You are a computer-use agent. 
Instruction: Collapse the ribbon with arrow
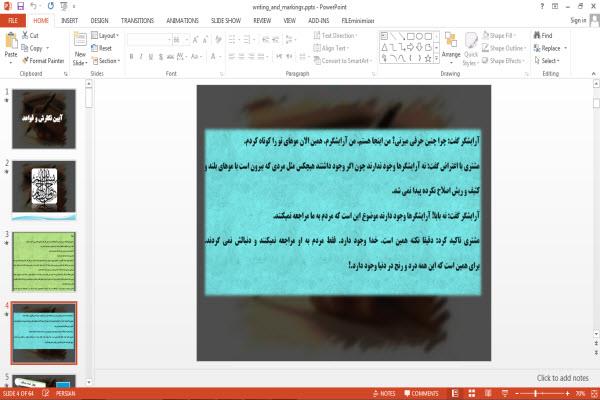pyautogui.click(x=593, y=73)
